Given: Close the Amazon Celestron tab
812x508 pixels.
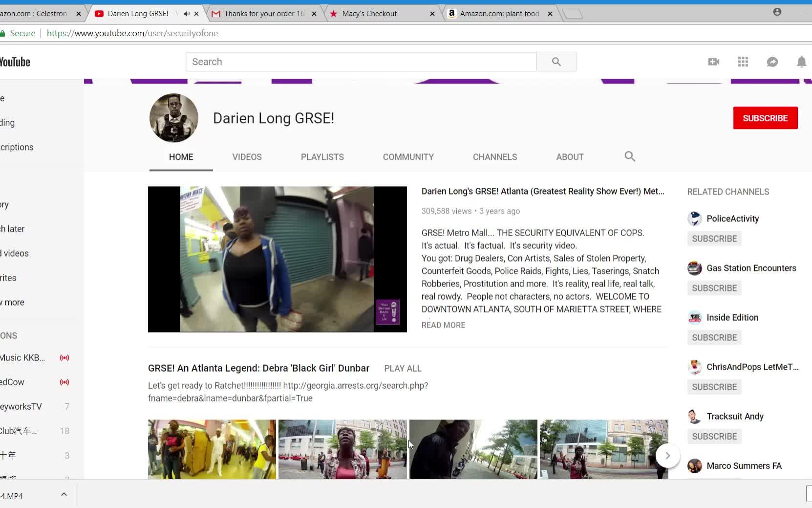Looking at the screenshot, I should [x=79, y=14].
